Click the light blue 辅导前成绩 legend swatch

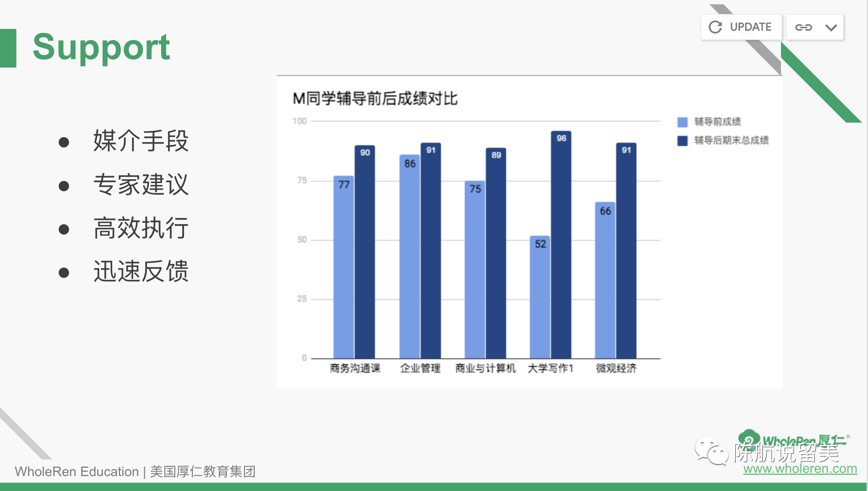682,122
